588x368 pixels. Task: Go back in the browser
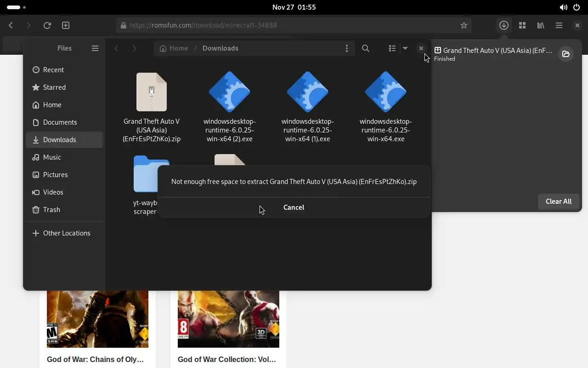(x=11, y=25)
